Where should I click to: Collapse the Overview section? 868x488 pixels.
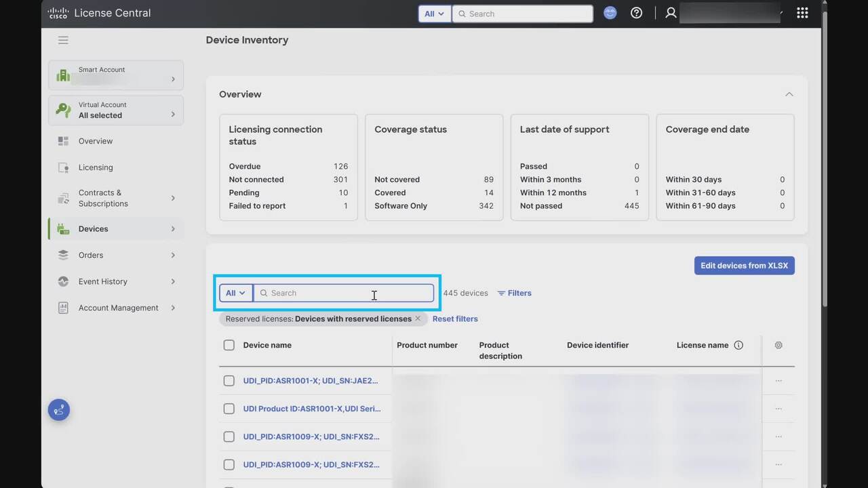pyautogui.click(x=789, y=94)
